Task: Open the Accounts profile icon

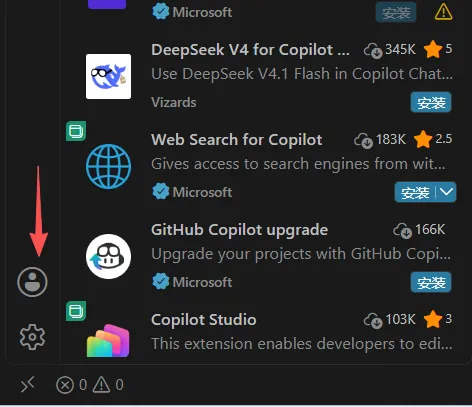Action: 32,282
